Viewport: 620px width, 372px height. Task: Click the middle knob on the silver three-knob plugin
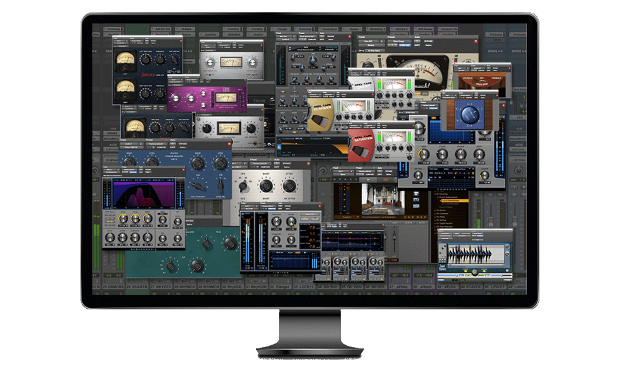click(266, 185)
